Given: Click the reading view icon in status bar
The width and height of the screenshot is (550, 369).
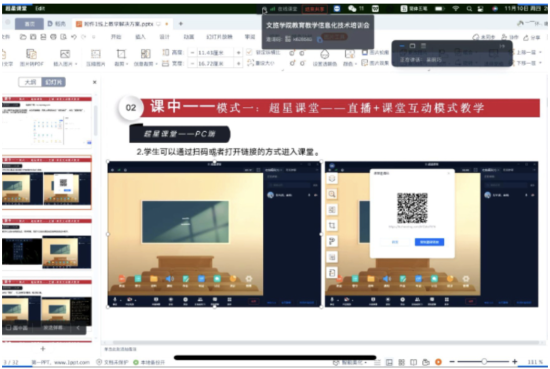Looking at the screenshot, I should [x=414, y=362].
